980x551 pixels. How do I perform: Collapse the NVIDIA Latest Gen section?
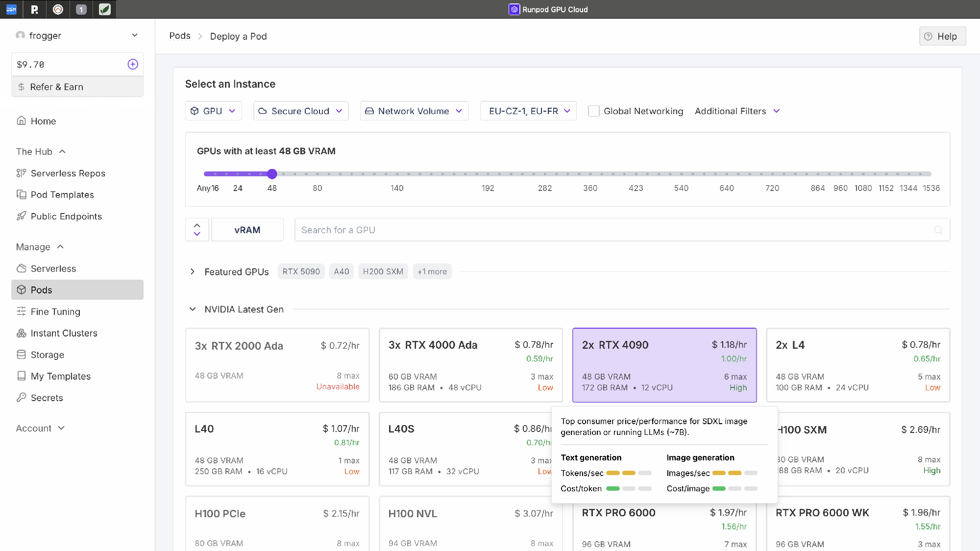coord(193,309)
